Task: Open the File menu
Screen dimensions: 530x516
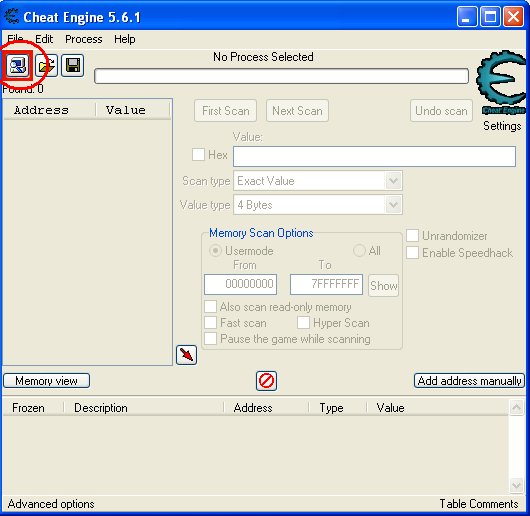Action: (x=15, y=39)
